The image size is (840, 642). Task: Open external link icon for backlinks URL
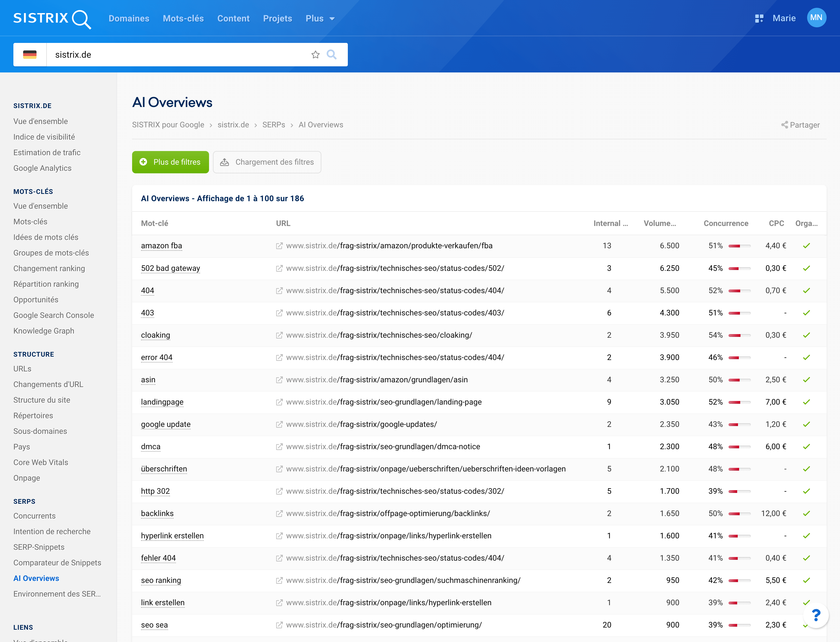click(279, 514)
